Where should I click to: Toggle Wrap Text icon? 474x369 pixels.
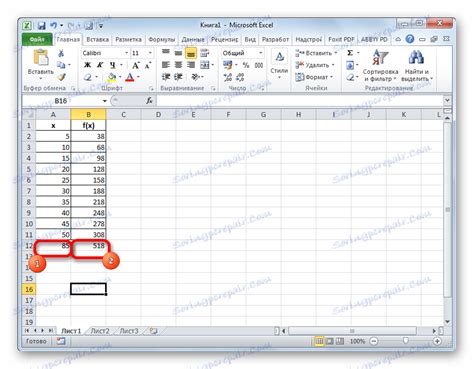[205, 53]
